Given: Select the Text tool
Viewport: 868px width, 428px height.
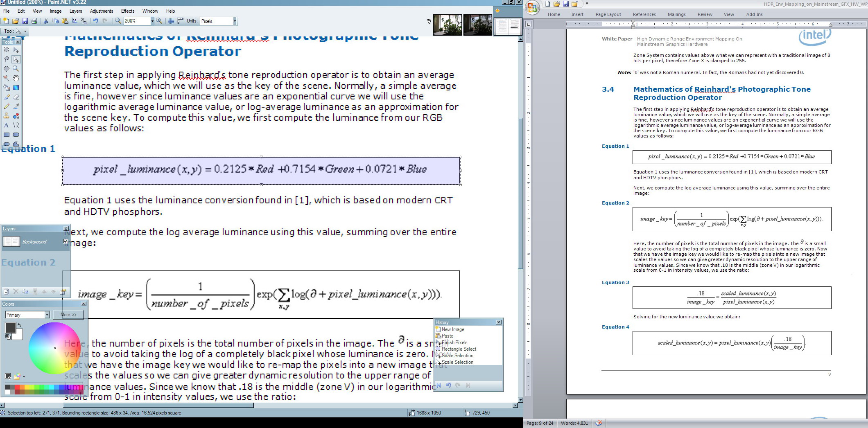Looking at the screenshot, I should (x=6, y=125).
